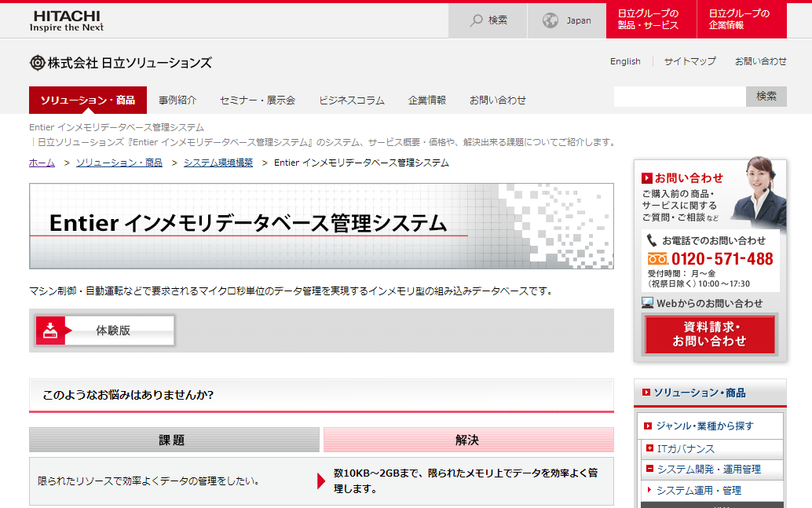Click the magnifying glass search icon
The width and height of the screenshot is (812, 508).
point(476,20)
